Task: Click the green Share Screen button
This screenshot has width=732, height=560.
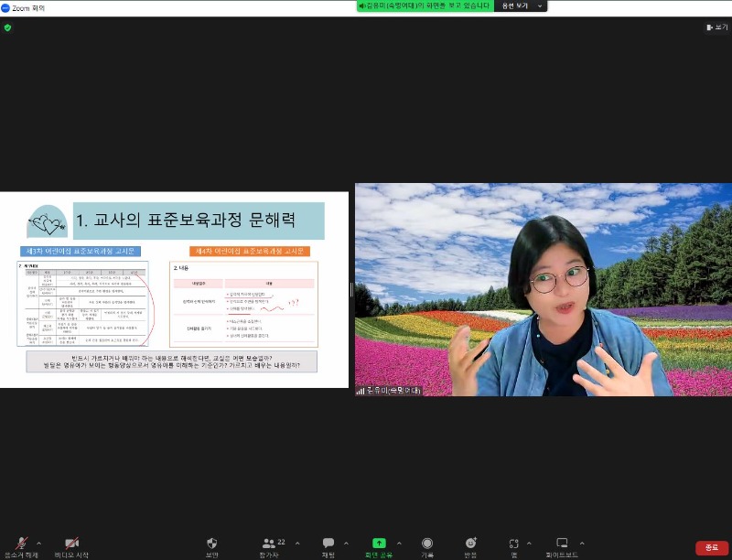Action: tap(379, 544)
